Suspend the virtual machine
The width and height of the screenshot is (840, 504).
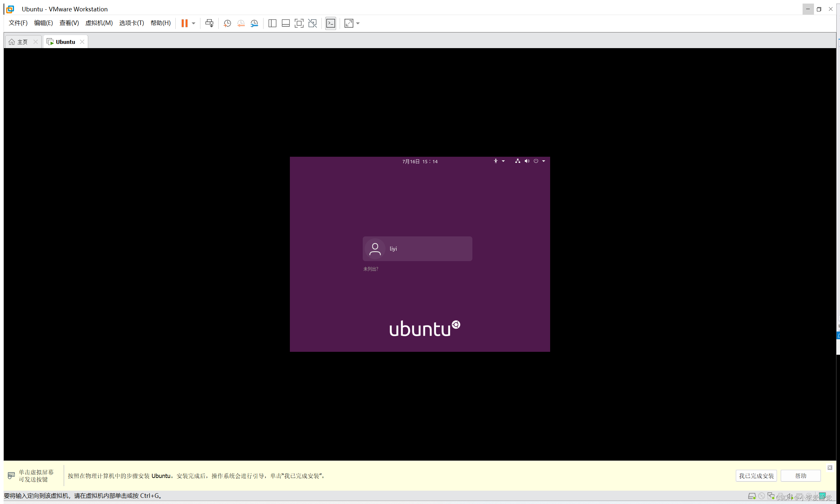coord(185,23)
